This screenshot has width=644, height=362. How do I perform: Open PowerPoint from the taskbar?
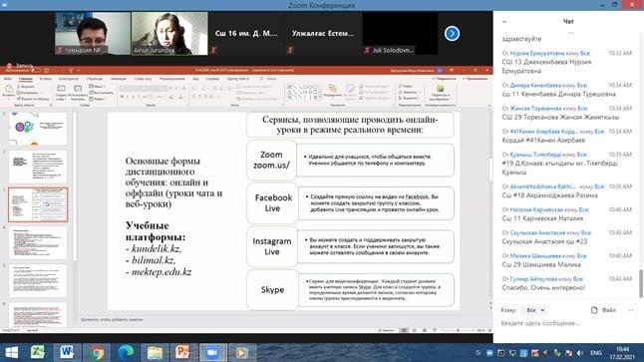(x=182, y=353)
